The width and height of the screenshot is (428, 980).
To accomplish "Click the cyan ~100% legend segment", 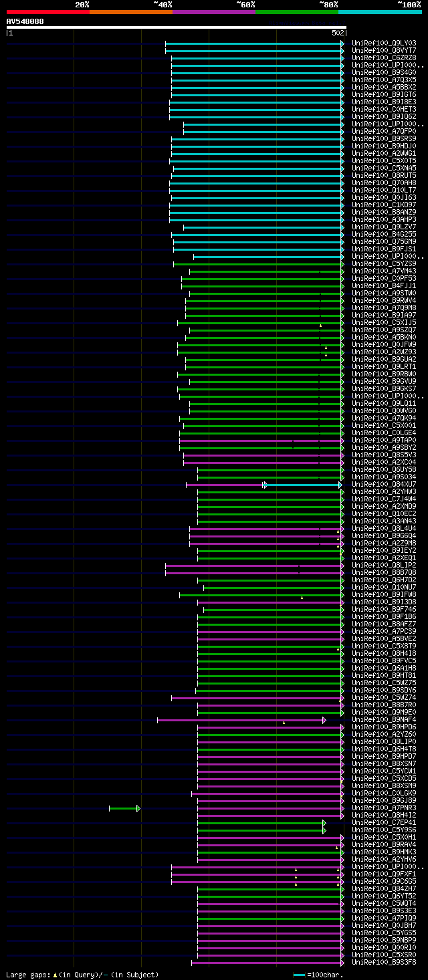I will click(x=379, y=11).
